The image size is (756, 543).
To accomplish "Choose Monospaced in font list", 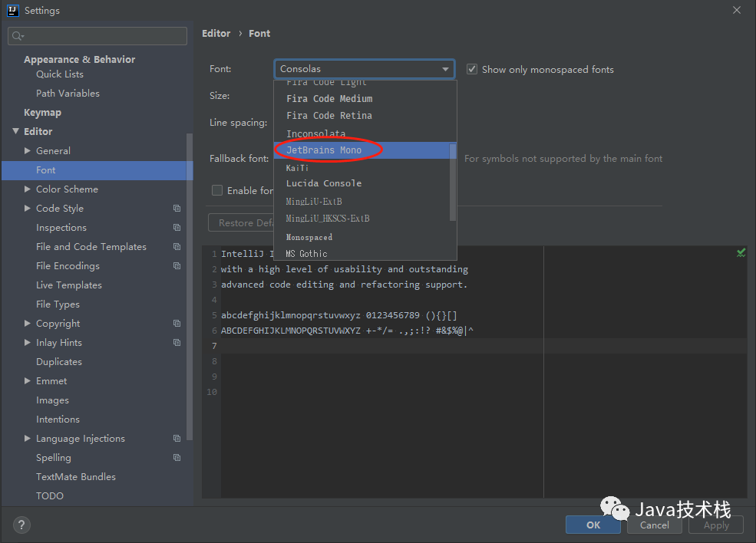I will 365,237.
